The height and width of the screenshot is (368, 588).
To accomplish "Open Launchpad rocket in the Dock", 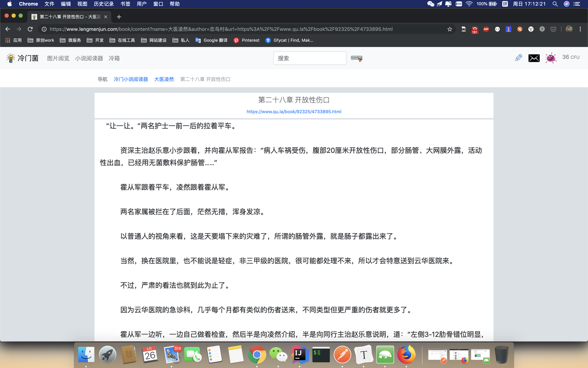I will pos(107,355).
